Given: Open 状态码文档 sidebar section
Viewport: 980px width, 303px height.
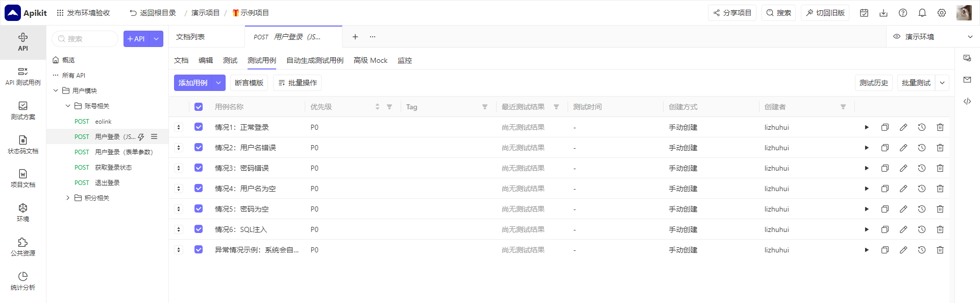Looking at the screenshot, I should [23, 145].
